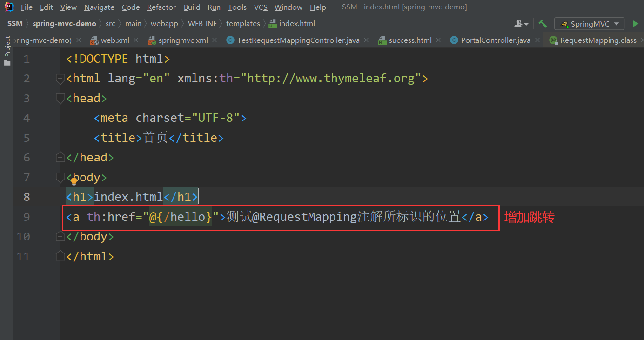Close the spring-mvc-demo) tab
The width and height of the screenshot is (644, 340).
(x=78, y=40)
